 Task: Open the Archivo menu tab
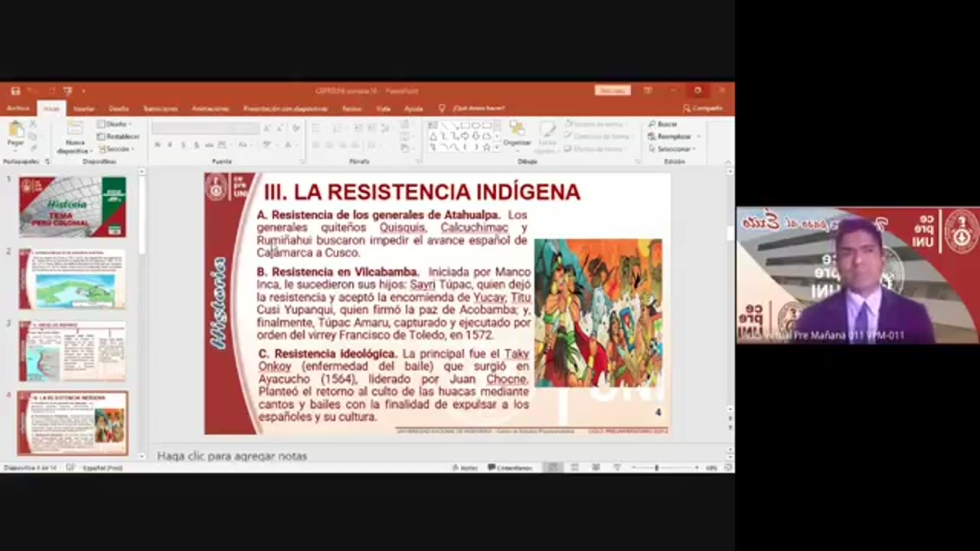(x=18, y=109)
